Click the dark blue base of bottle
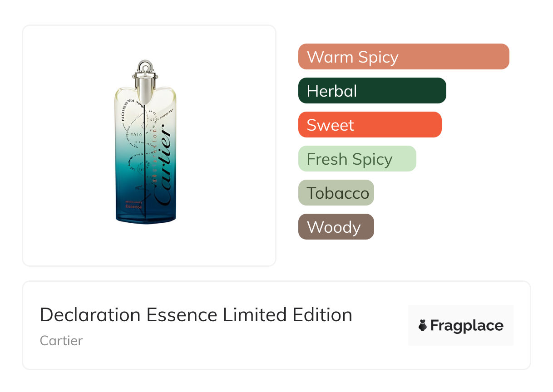 (x=145, y=217)
